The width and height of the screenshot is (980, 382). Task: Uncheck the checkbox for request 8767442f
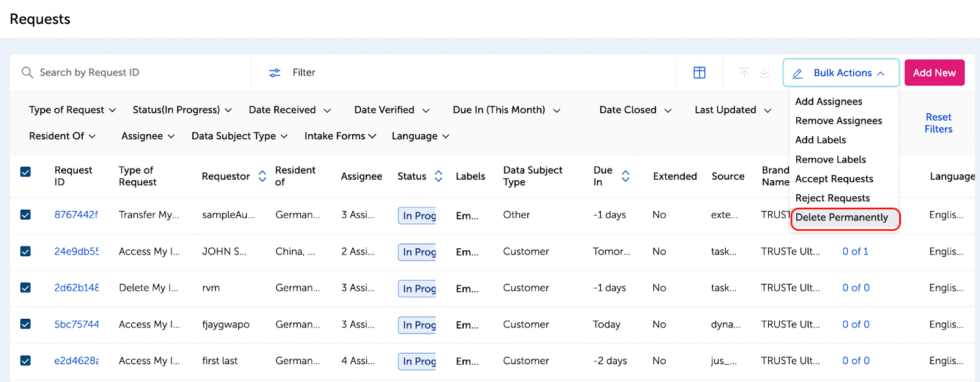[x=26, y=215]
